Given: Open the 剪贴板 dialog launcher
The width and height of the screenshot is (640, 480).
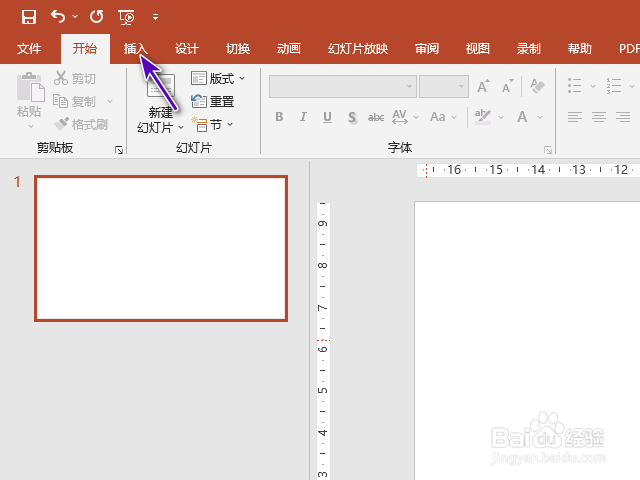Looking at the screenshot, I should (119, 150).
